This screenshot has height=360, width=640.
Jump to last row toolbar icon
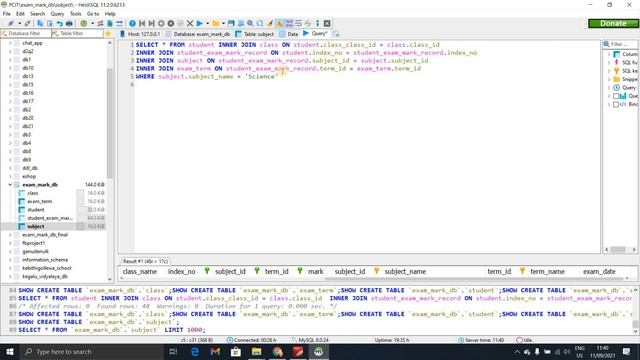point(151,23)
